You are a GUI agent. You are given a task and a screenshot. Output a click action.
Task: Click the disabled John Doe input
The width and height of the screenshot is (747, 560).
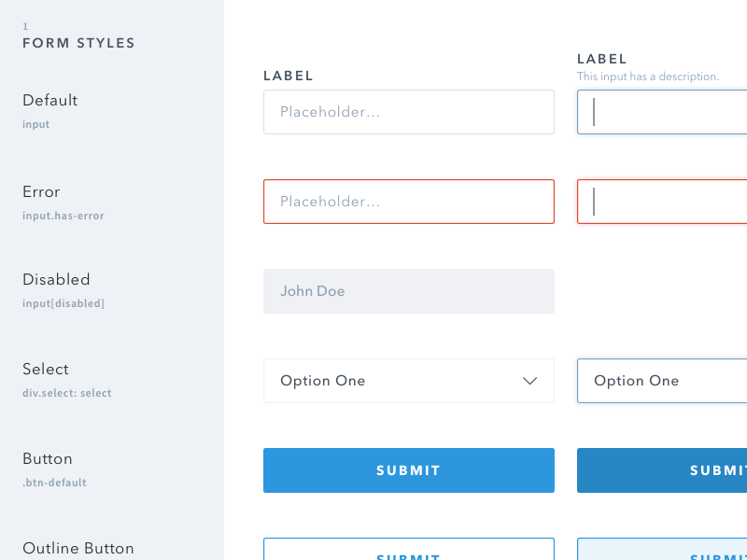(408, 291)
